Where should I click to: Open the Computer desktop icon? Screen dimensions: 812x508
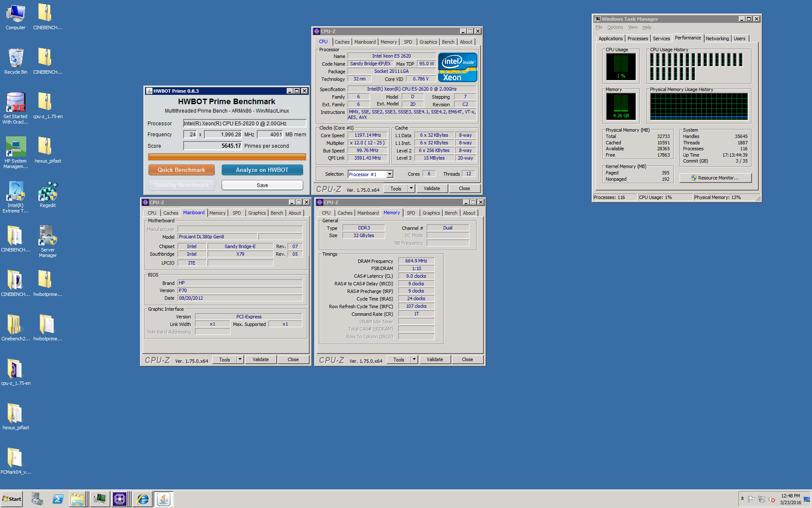point(16,18)
